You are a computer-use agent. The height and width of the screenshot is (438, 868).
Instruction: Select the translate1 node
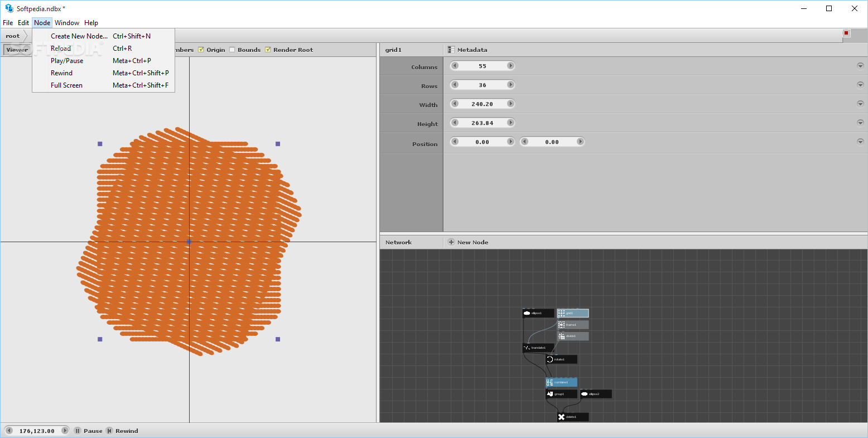(538, 348)
